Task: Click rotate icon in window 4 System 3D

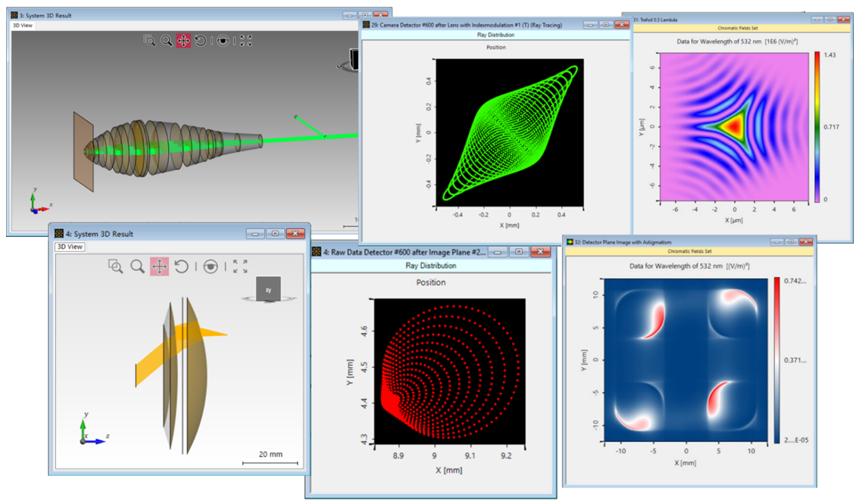Action: (181, 266)
